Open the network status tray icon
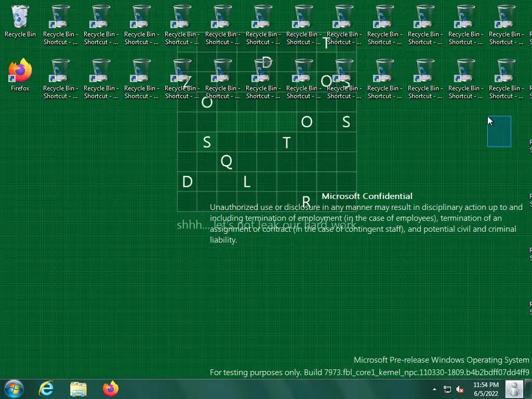This screenshot has width=532, height=399. click(x=447, y=389)
